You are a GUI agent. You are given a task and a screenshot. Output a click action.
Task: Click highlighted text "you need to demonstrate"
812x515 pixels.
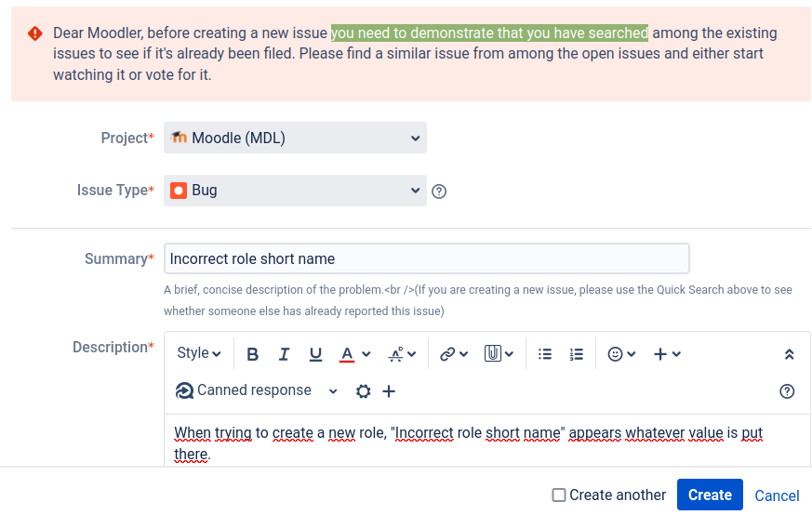point(412,33)
